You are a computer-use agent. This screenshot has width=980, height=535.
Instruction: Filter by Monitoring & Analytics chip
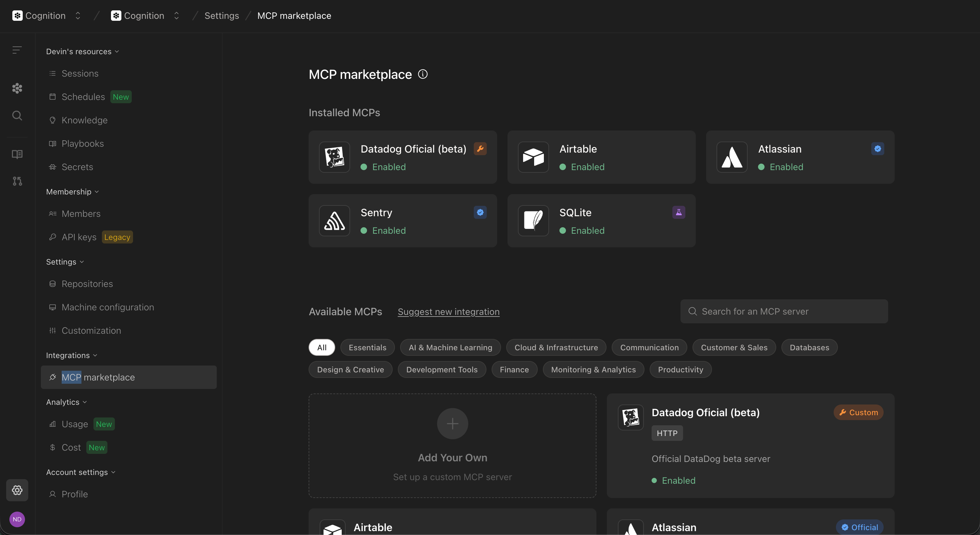coord(593,369)
